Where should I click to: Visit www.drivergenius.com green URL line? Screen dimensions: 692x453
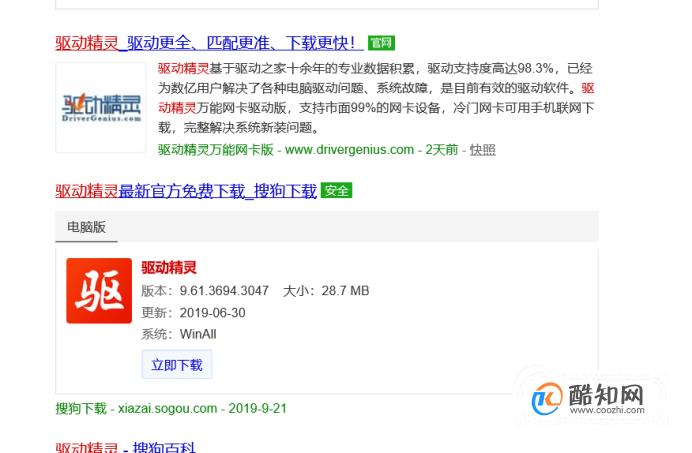(308, 150)
